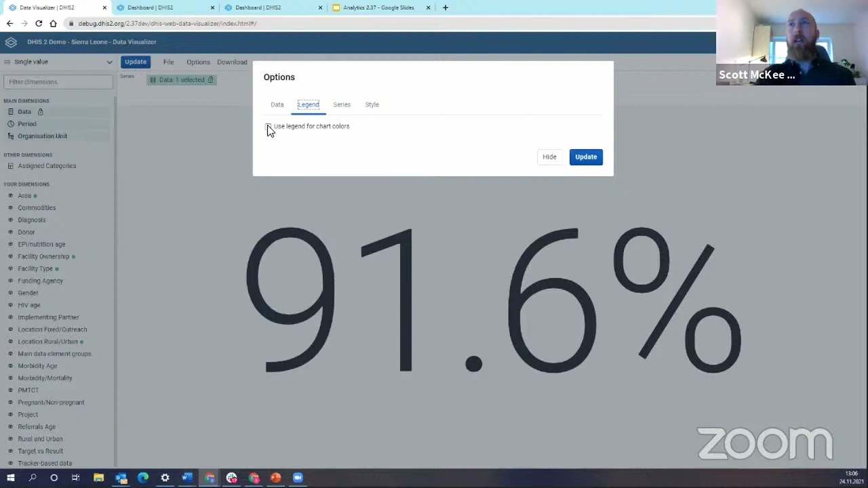Click the browser forward arrow

click(24, 23)
